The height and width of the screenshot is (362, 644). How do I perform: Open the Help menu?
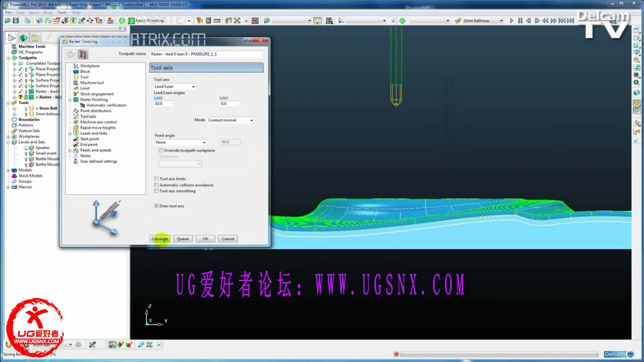tap(75, 12)
